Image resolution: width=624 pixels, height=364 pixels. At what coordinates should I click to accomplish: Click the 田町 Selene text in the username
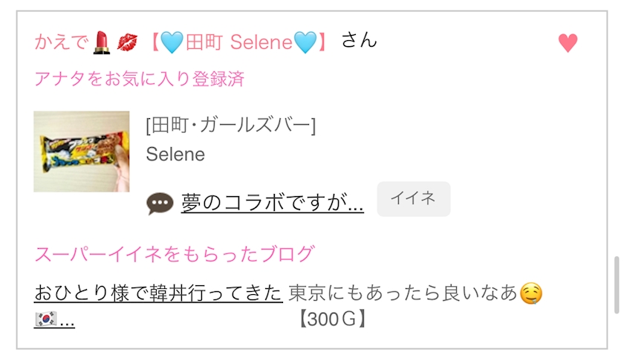click(x=239, y=42)
